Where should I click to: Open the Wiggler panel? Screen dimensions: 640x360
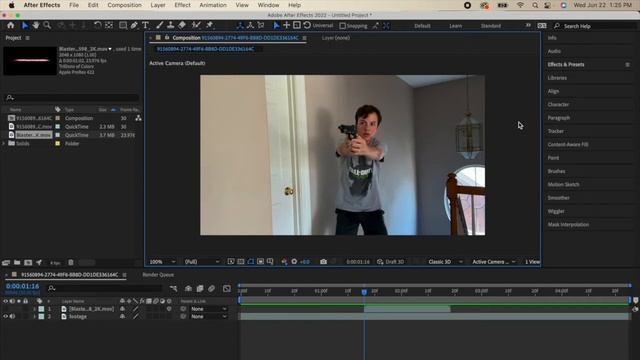tap(556, 211)
